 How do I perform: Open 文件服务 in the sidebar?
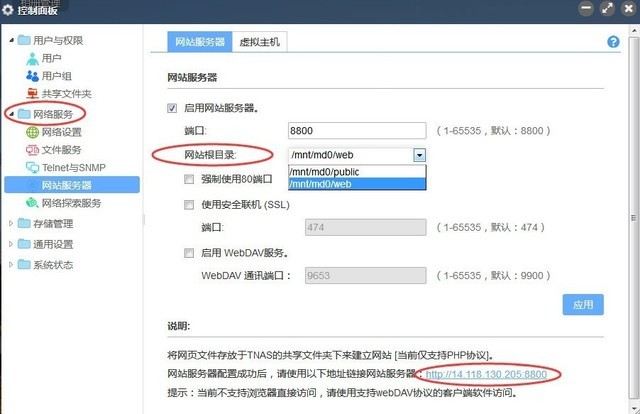pos(62,150)
